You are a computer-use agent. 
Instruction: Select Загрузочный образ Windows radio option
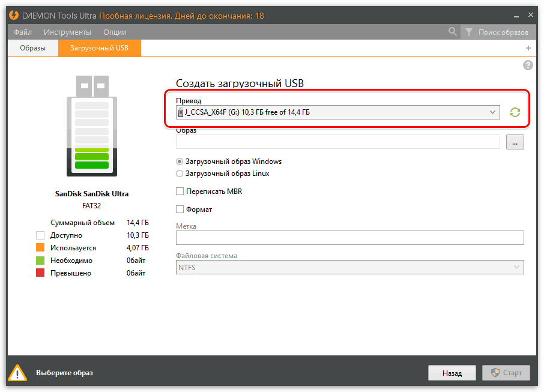180,161
